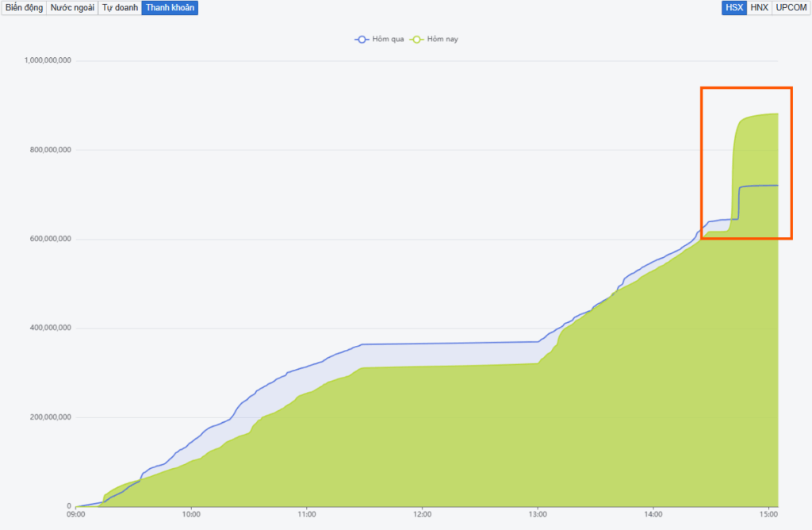Click the 600,000,000 y-axis label

50,240
